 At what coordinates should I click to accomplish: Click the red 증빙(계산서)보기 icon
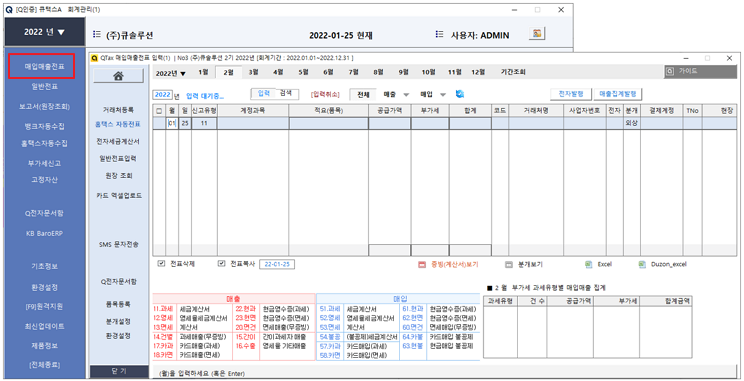click(x=422, y=265)
